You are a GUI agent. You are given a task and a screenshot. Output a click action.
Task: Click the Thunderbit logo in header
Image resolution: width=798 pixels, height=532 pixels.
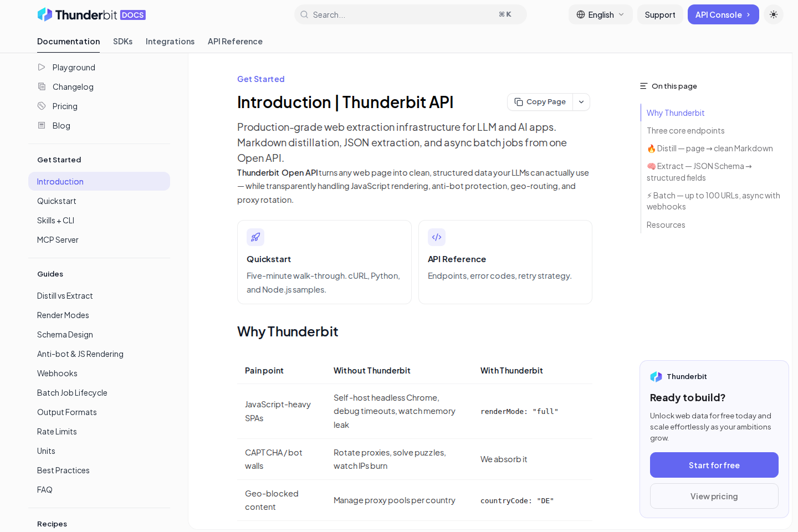click(x=91, y=14)
